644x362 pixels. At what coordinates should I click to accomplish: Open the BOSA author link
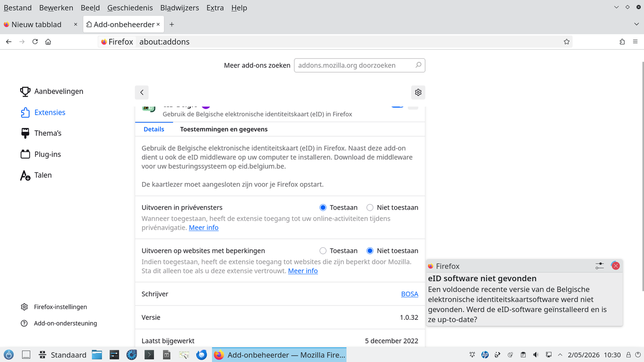410,294
